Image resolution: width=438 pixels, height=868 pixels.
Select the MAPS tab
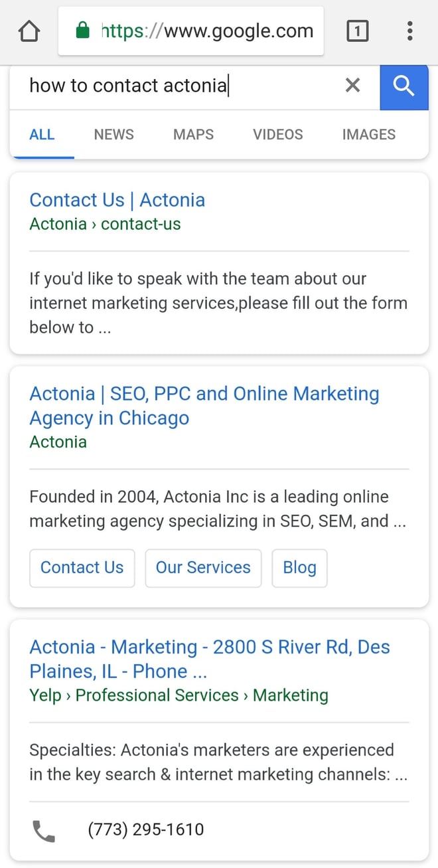coord(192,134)
